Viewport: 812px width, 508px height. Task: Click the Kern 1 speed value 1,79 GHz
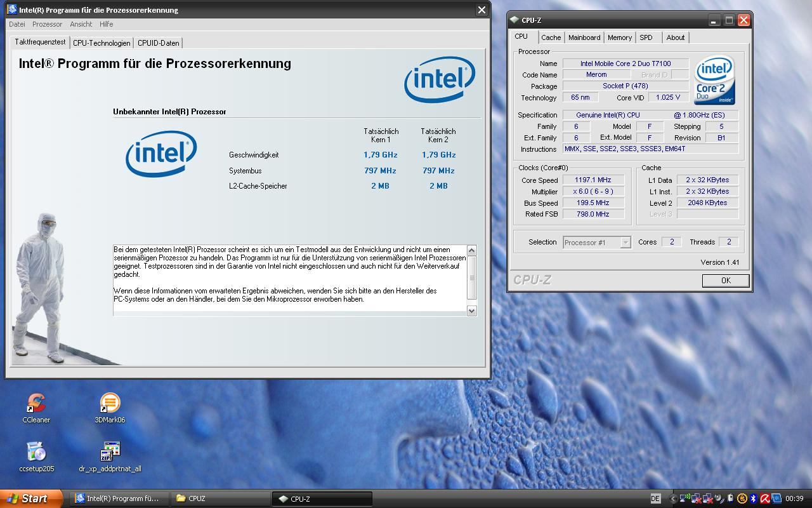[x=381, y=155]
